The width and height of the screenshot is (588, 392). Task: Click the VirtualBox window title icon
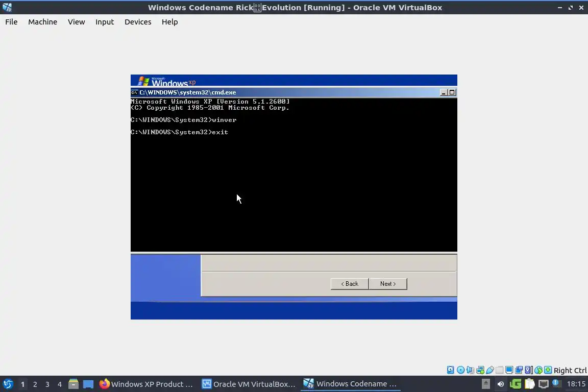pyautogui.click(x=7, y=8)
